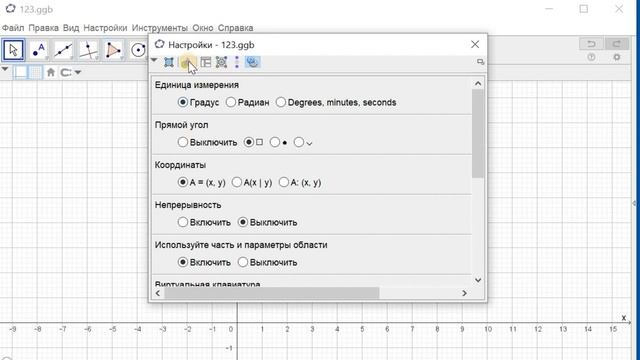Disable path and region parameters
Screen dimensions: 640x360
(x=267, y=262)
